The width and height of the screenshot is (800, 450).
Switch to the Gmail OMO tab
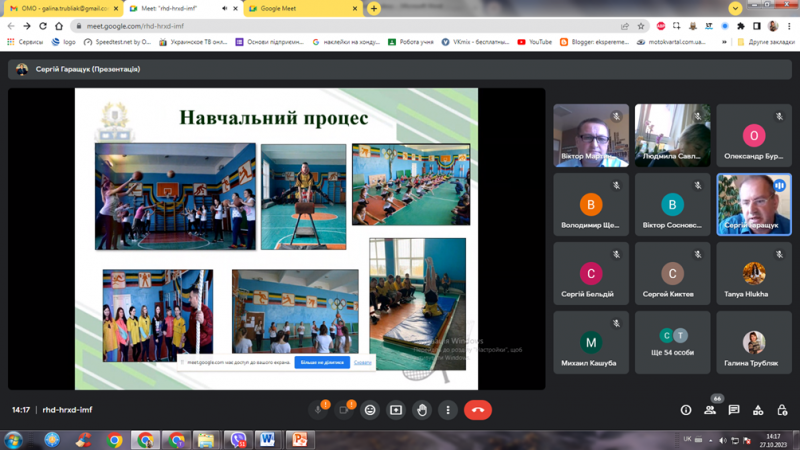tap(63, 8)
